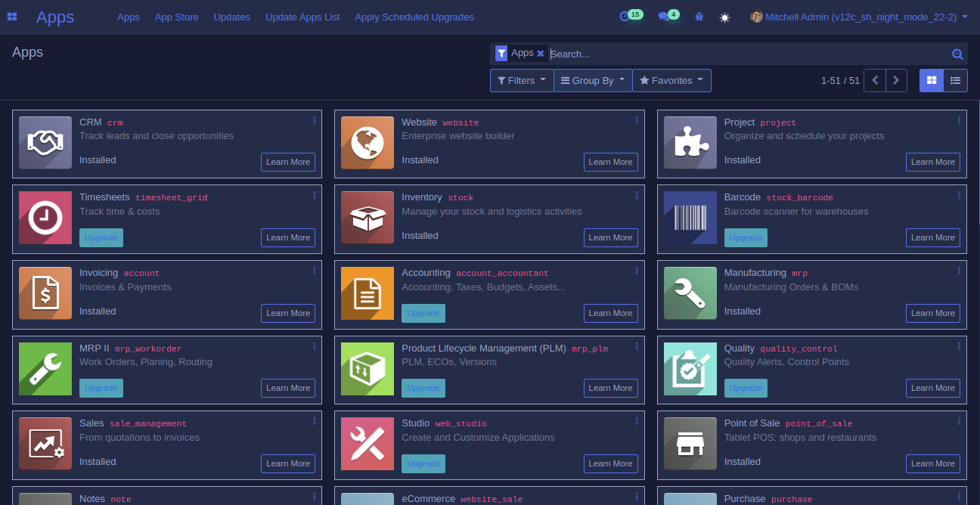The width and height of the screenshot is (980, 505).
Task: Select Apply Scheduled Upgrades menu
Action: [x=414, y=17]
